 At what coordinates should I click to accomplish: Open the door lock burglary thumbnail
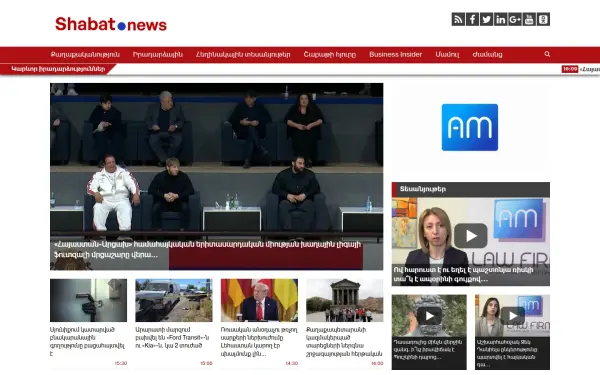click(88, 300)
